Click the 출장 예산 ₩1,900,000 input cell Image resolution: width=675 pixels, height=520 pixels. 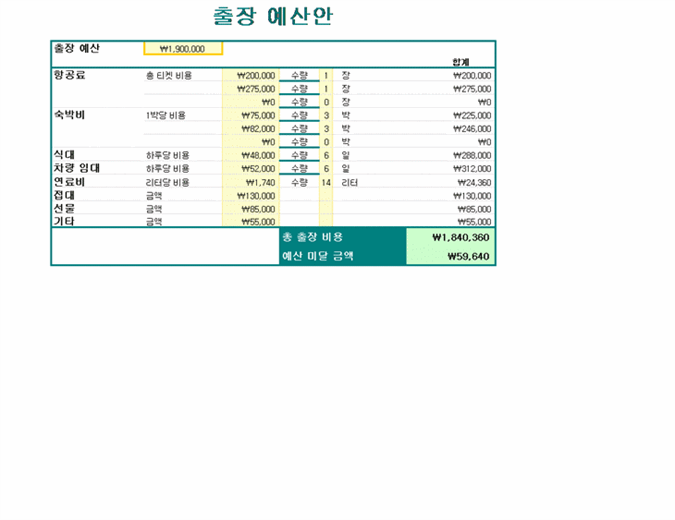[183, 48]
